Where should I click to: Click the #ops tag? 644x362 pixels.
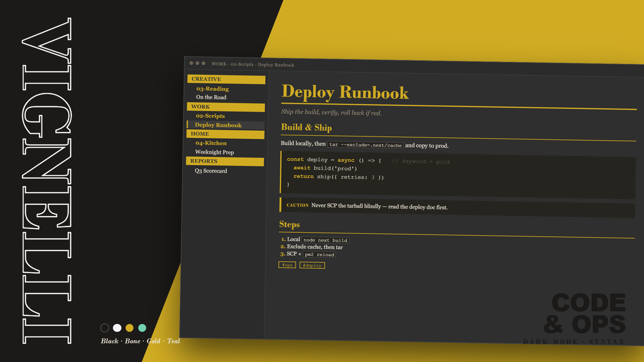(x=287, y=265)
